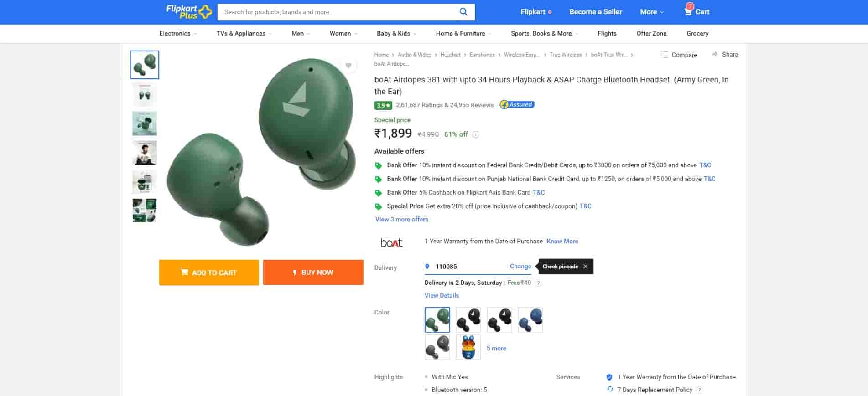Image resolution: width=868 pixels, height=396 pixels.
Task: Click the search products input field
Action: point(338,12)
